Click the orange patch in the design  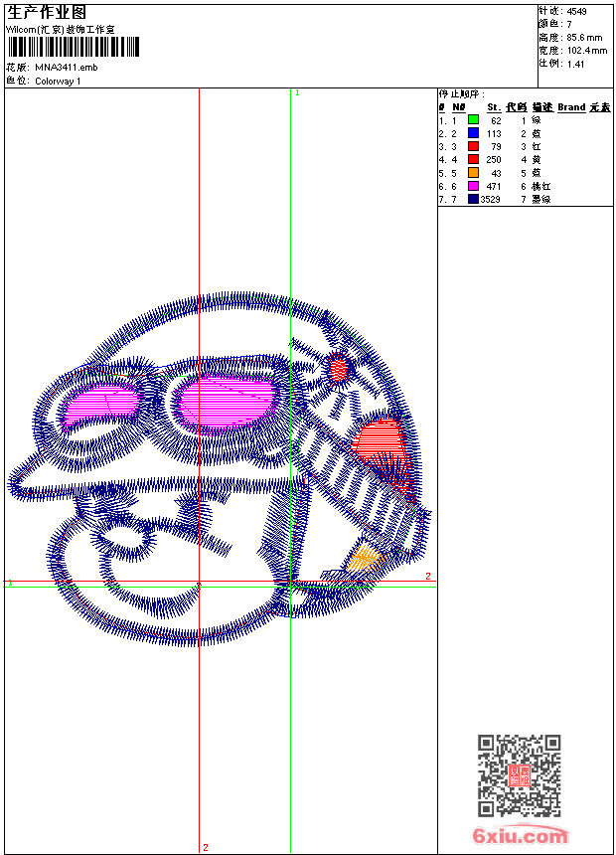point(366,559)
